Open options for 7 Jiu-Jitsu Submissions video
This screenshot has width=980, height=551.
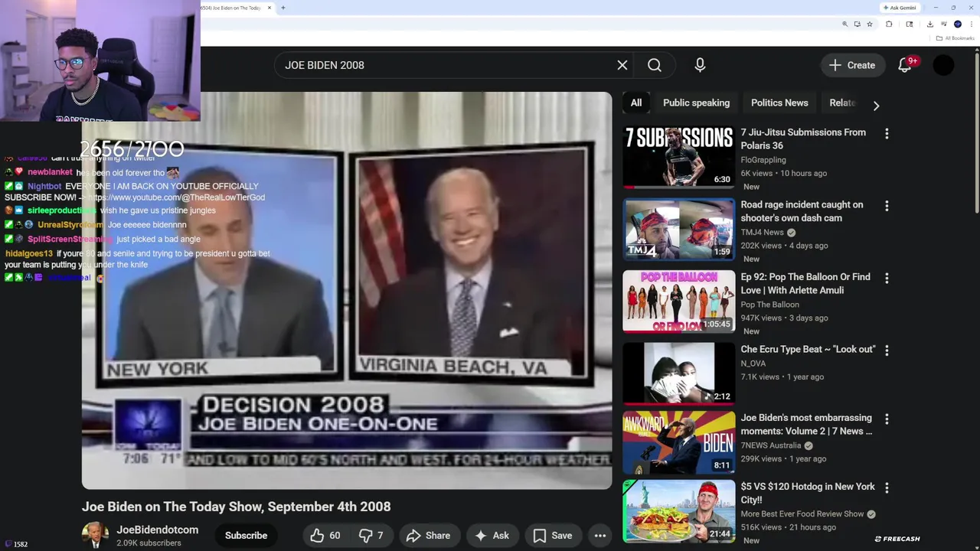[887, 133]
